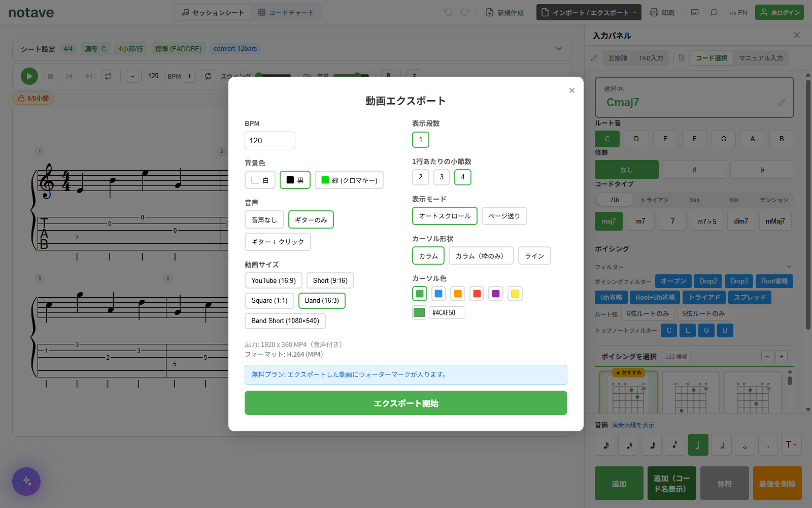Select ギター + クリック audio option
Image resolution: width=812 pixels, height=508 pixels.
(278, 242)
